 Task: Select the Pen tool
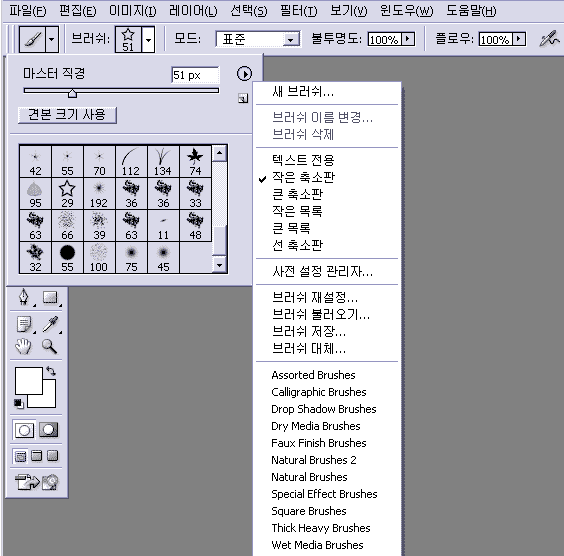(24, 298)
